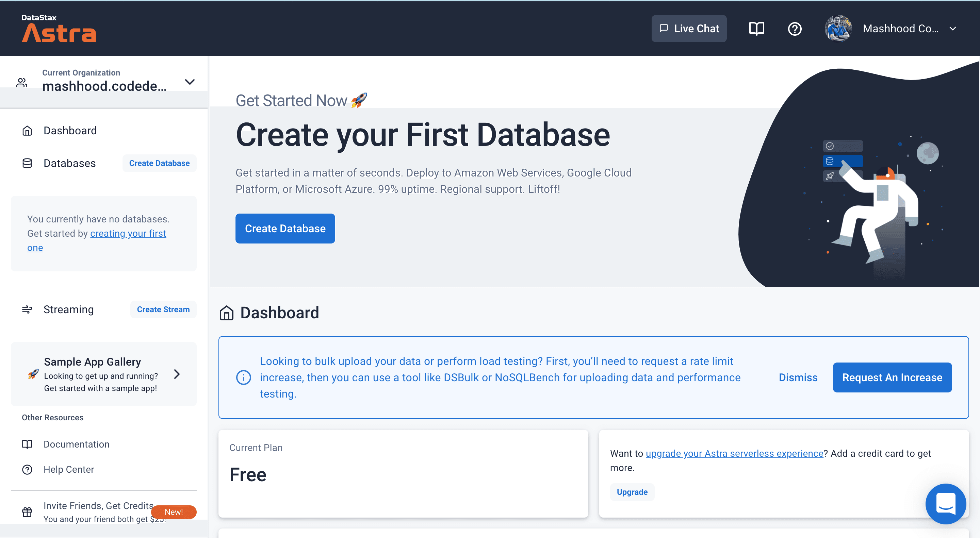This screenshot has width=980, height=538.
Task: Open the DataStax Astra logo home link
Action: click(59, 28)
